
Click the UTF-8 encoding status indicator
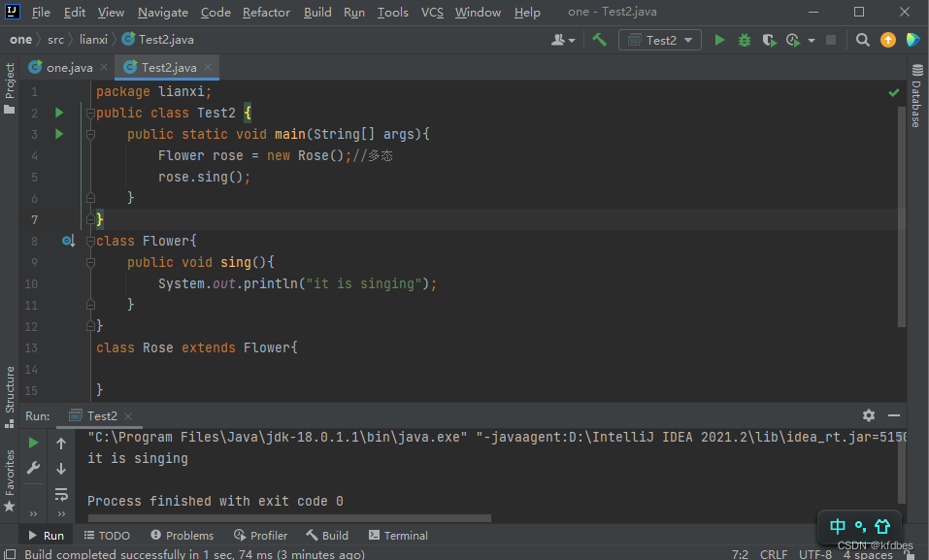click(813, 554)
